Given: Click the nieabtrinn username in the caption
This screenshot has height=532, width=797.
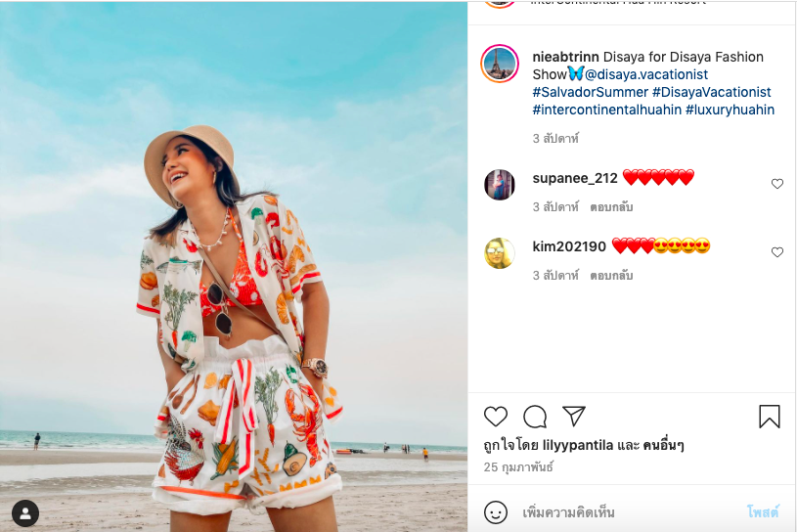Looking at the screenshot, I should pyautogui.click(x=565, y=57).
